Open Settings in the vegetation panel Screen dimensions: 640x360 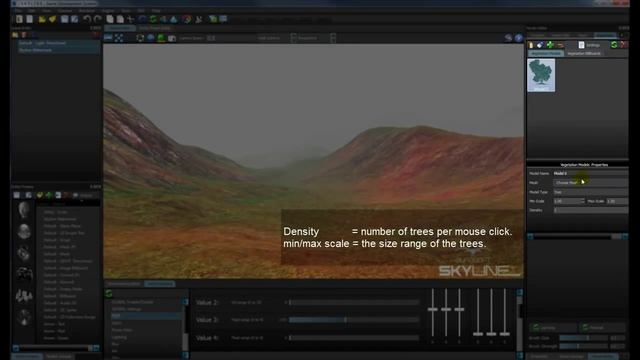(589, 45)
